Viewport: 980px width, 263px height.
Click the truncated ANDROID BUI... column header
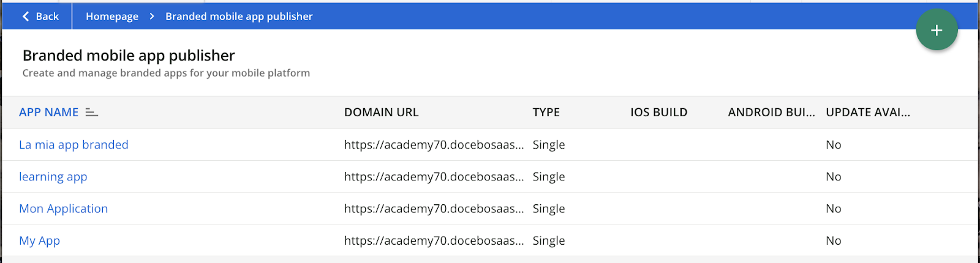pyautogui.click(x=771, y=113)
